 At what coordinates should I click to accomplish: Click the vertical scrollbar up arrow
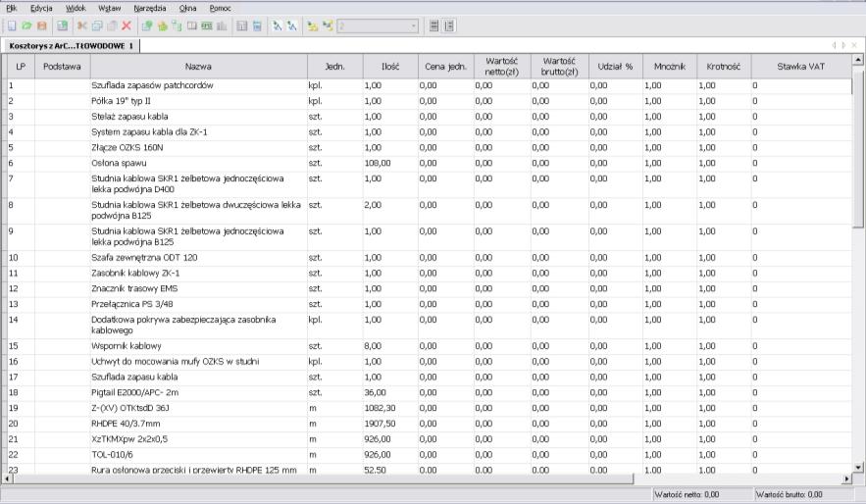pos(858,59)
